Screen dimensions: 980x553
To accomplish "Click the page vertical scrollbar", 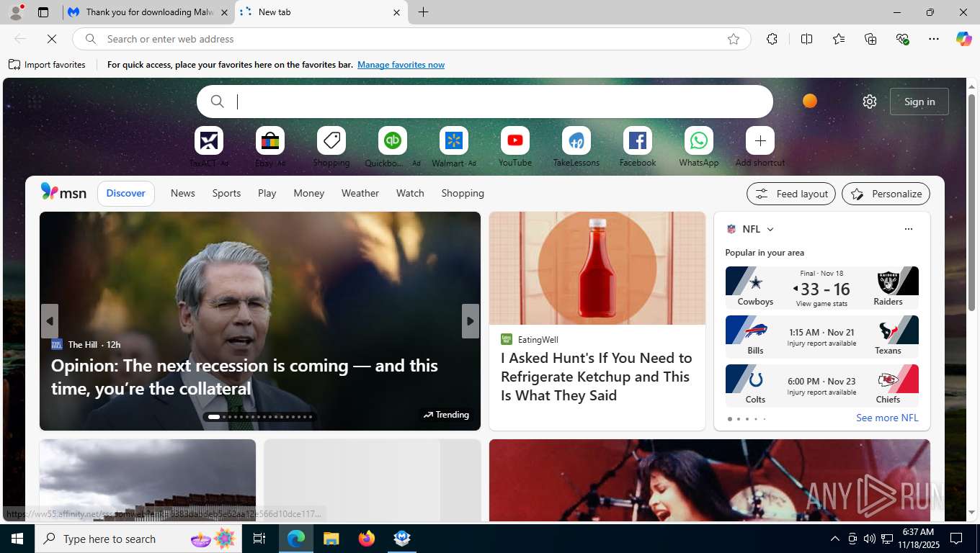I will tap(971, 202).
